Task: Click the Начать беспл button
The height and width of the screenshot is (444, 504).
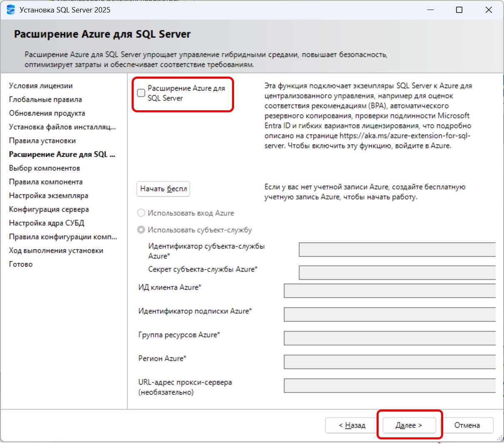Action: (x=163, y=189)
